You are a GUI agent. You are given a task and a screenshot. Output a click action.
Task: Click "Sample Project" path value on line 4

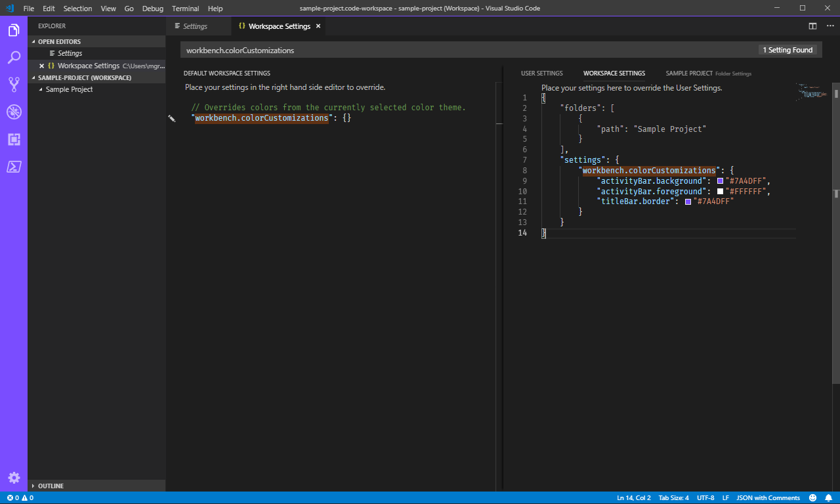tap(670, 129)
